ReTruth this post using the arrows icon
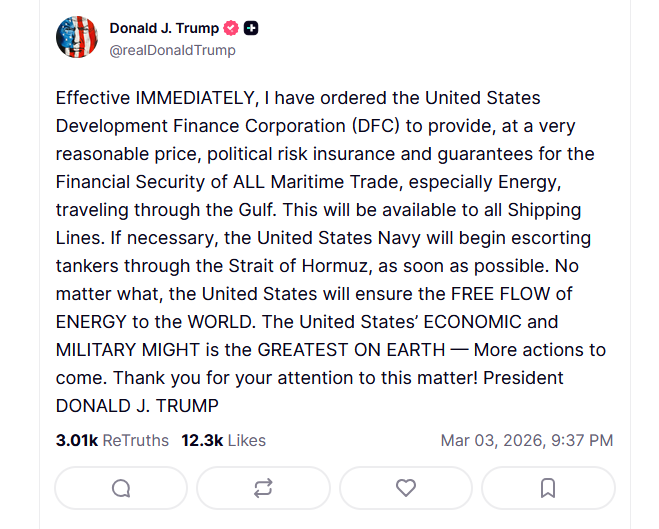The height and width of the screenshot is (529, 659). [263, 488]
